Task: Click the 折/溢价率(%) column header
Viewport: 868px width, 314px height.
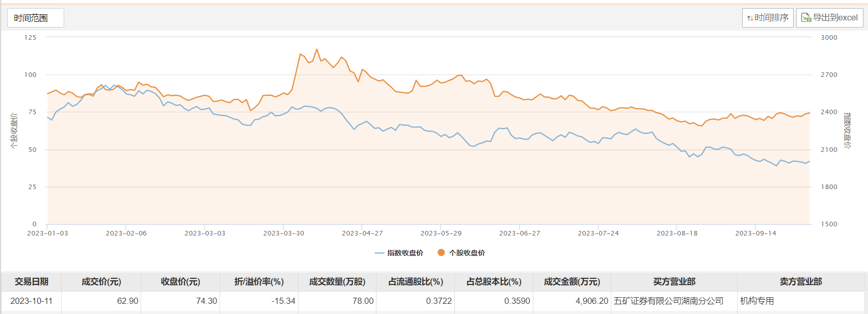Action: 259,282
